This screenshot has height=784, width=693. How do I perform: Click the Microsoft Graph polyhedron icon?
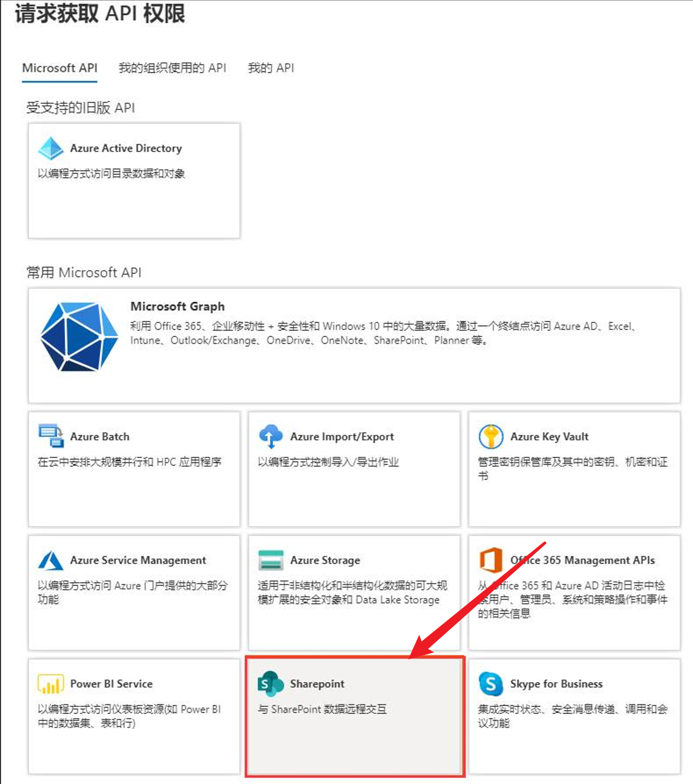point(78,336)
